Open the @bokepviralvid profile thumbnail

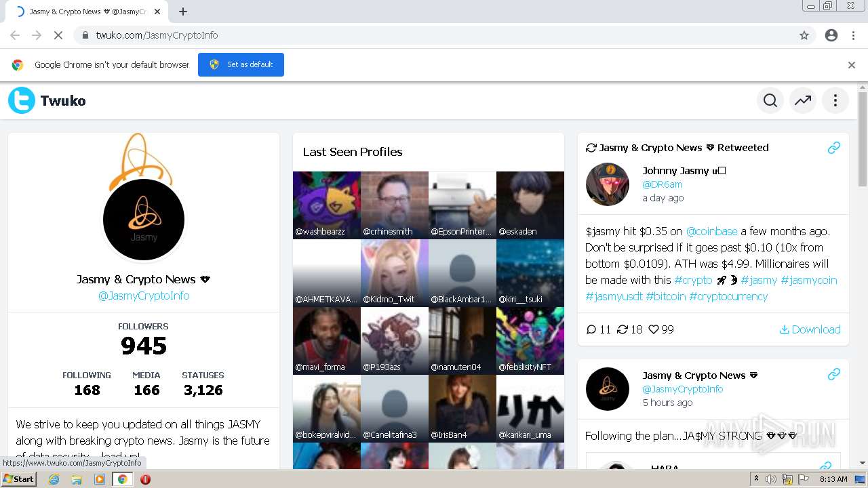pos(327,409)
